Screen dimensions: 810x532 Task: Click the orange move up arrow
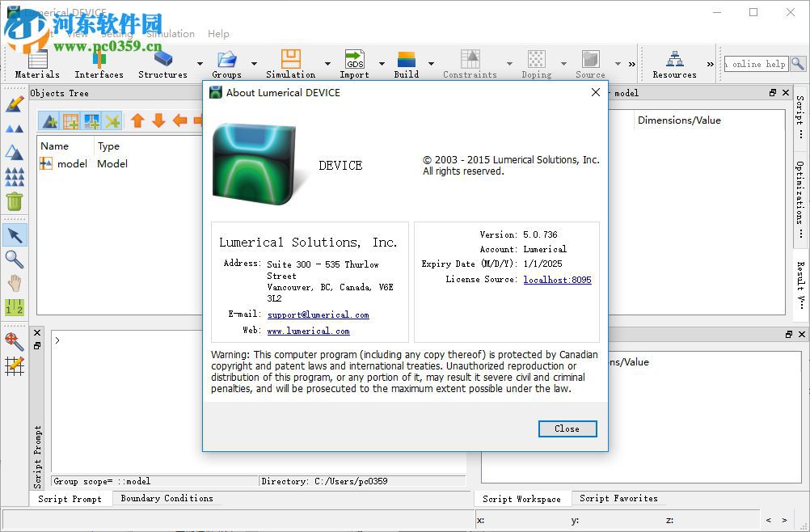tap(137, 121)
